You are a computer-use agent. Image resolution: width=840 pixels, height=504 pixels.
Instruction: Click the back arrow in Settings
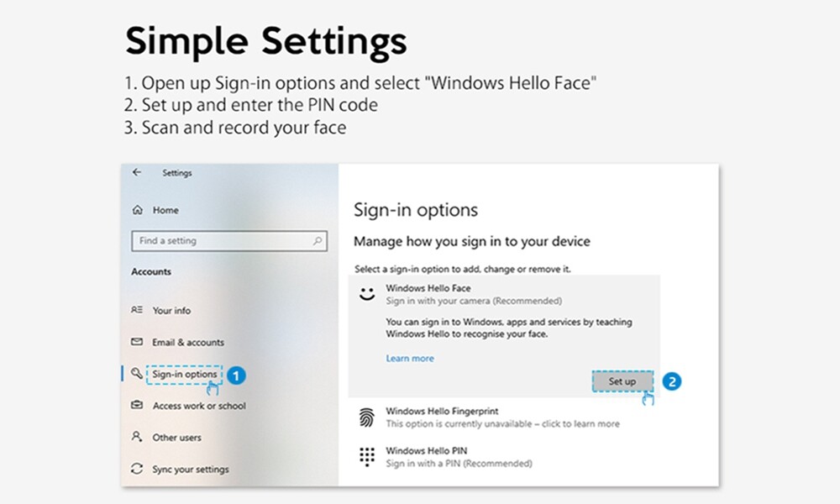click(138, 172)
